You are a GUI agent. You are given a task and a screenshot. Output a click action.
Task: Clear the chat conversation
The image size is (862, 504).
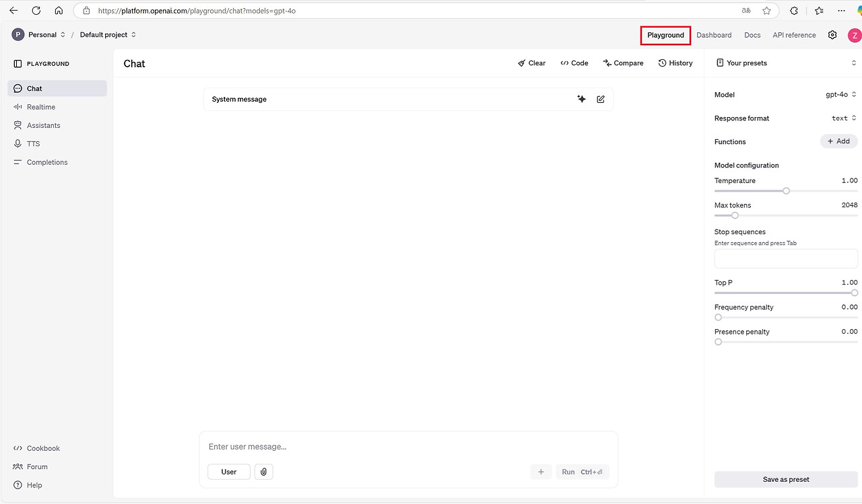pos(531,63)
